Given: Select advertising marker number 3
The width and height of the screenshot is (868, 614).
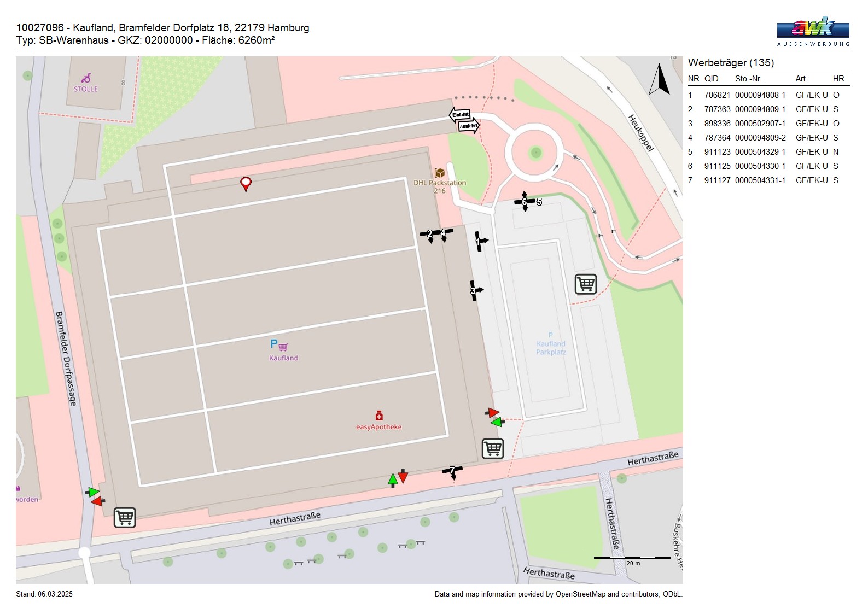Looking at the screenshot, I should pos(474,290).
